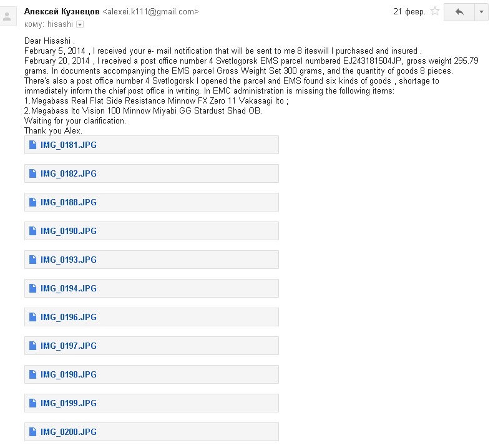Click the reply arrow button
Viewport: 493px width, 448px height.
(459, 12)
